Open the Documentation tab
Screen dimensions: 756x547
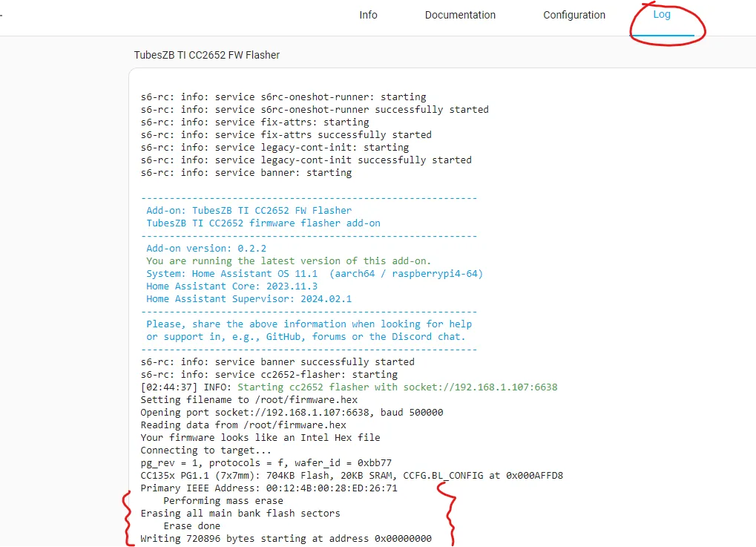pyautogui.click(x=460, y=15)
